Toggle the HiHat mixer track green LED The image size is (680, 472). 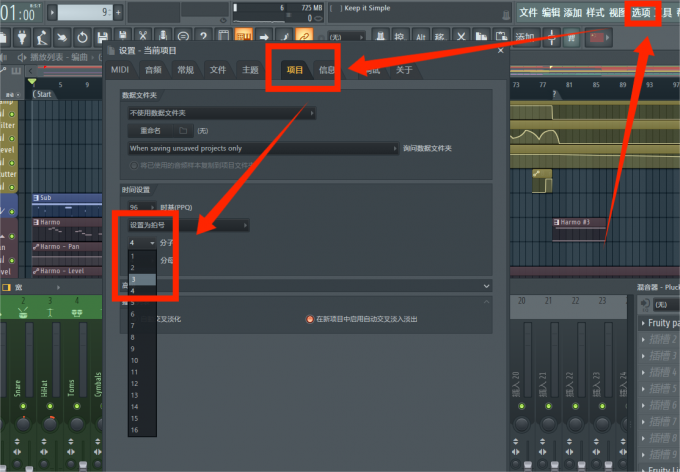(x=50, y=406)
